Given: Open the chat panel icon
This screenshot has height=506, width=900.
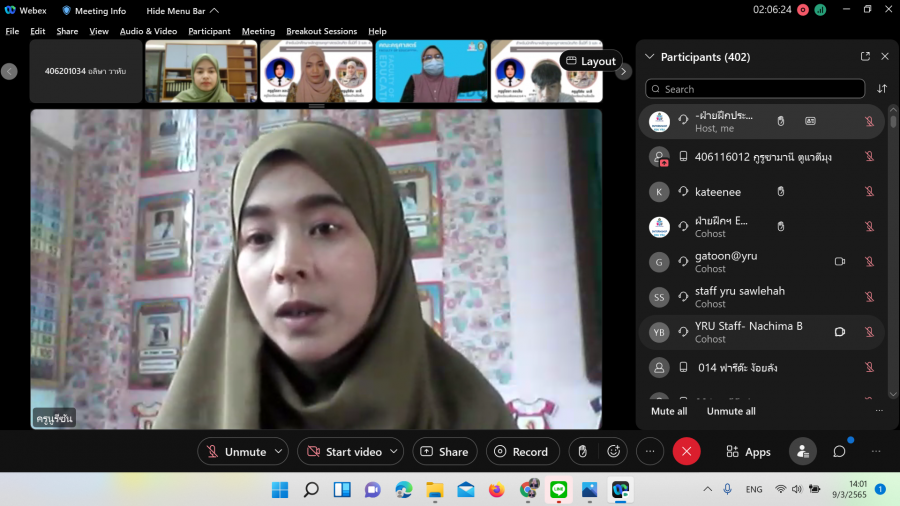Looking at the screenshot, I should (x=839, y=451).
